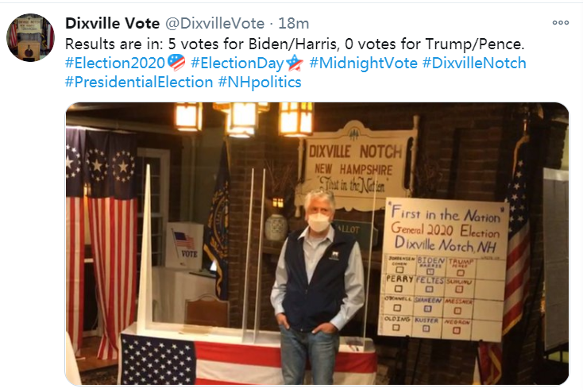Open the tweet's more options menu

[562, 22]
